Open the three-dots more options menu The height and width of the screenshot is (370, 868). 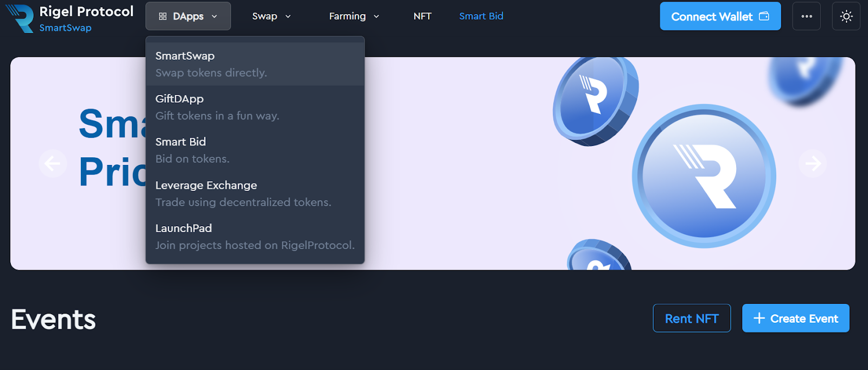tap(806, 16)
